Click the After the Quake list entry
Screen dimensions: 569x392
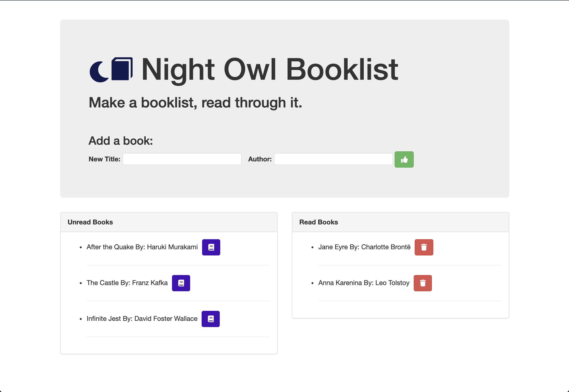pyautogui.click(x=142, y=247)
